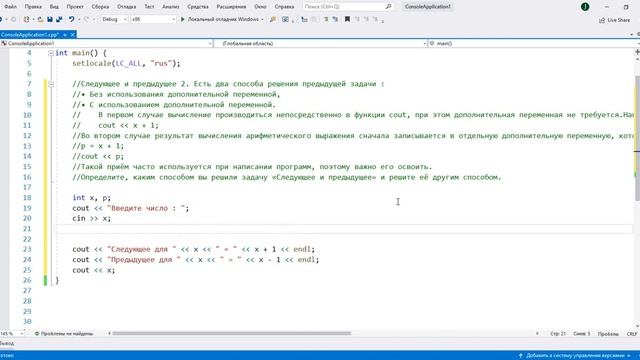The image size is (640, 360).
Task: Toggle a bookmark with the bookmark icon
Action: (x=347, y=19)
